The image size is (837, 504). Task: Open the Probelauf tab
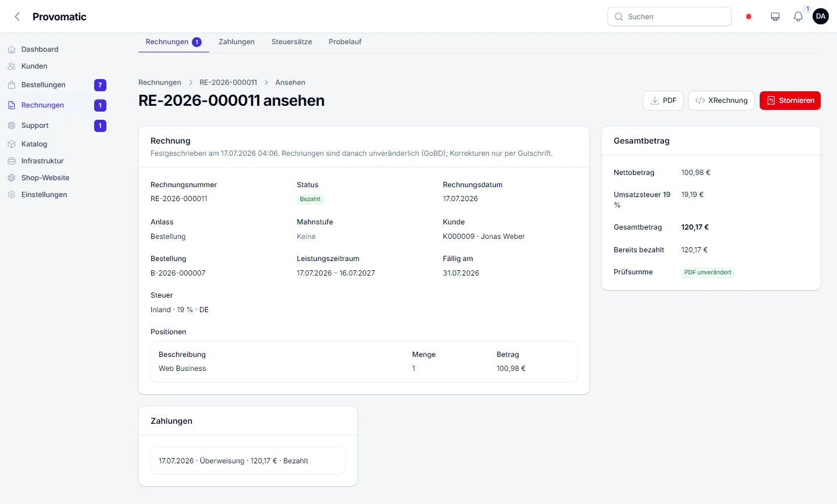click(345, 42)
